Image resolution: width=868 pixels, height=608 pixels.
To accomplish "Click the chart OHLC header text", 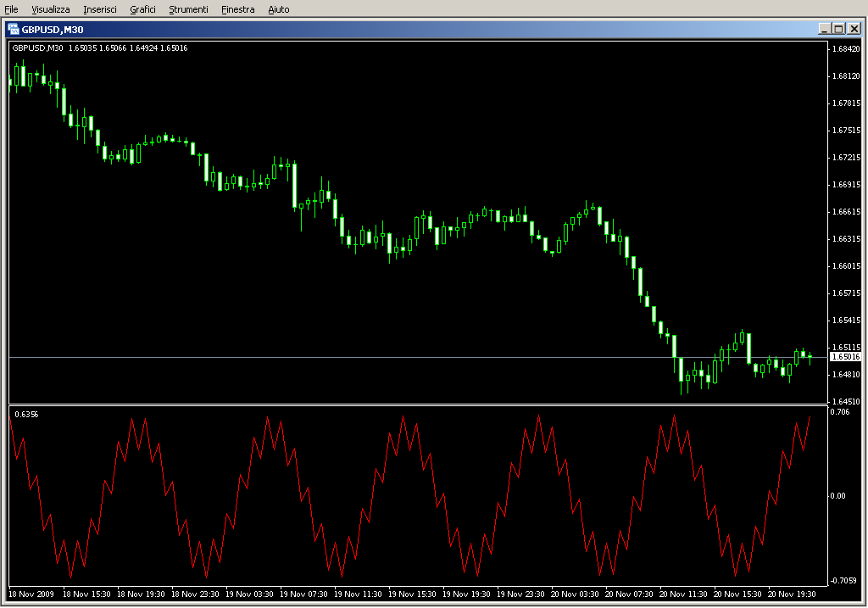I will [x=100, y=48].
